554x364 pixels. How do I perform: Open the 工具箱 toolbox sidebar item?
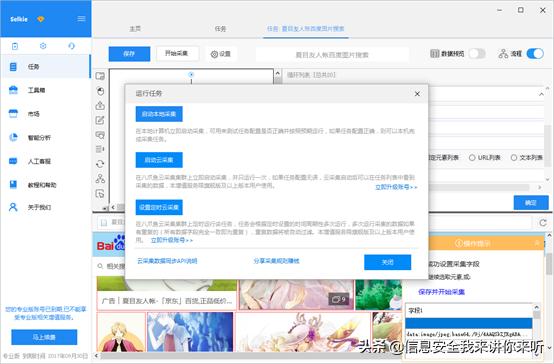pyautogui.click(x=46, y=90)
